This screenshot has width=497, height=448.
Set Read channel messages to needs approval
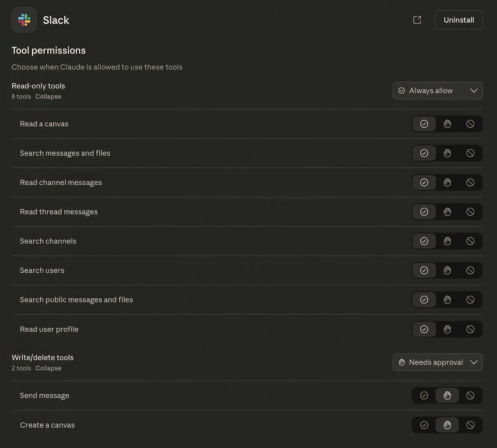pyautogui.click(x=447, y=182)
